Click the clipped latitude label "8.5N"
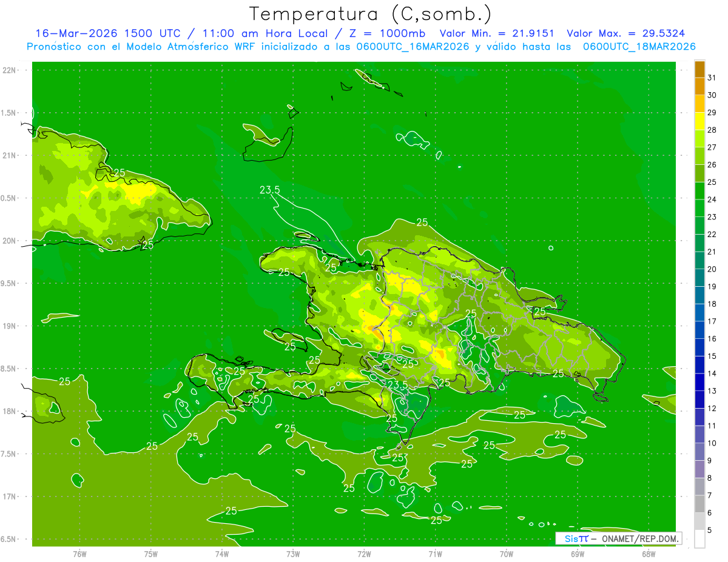The height and width of the screenshot is (562, 728). click(8, 369)
